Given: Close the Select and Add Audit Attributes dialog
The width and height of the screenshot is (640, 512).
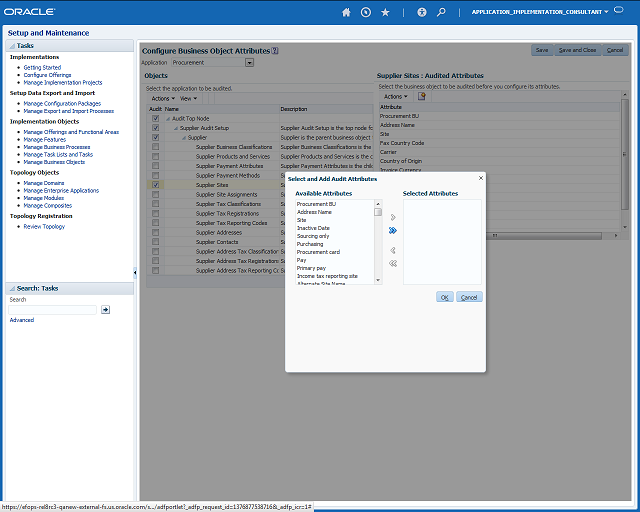Looking at the screenshot, I should point(481,178).
